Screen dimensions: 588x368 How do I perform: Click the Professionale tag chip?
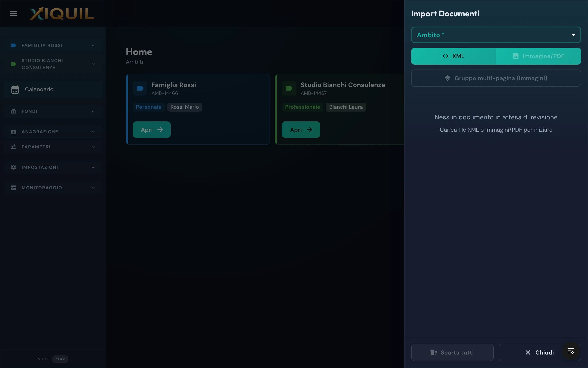pyautogui.click(x=303, y=107)
